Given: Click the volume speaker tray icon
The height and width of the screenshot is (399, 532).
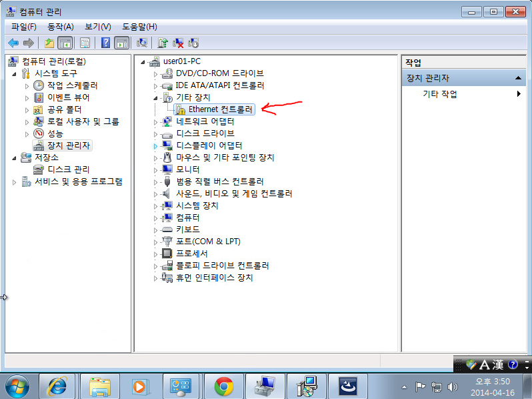Looking at the screenshot, I should click(x=452, y=386).
